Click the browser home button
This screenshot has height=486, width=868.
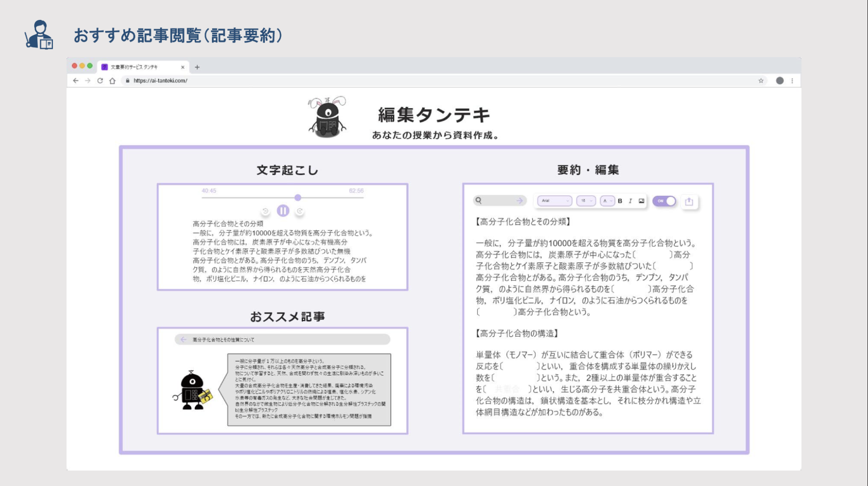(x=112, y=80)
